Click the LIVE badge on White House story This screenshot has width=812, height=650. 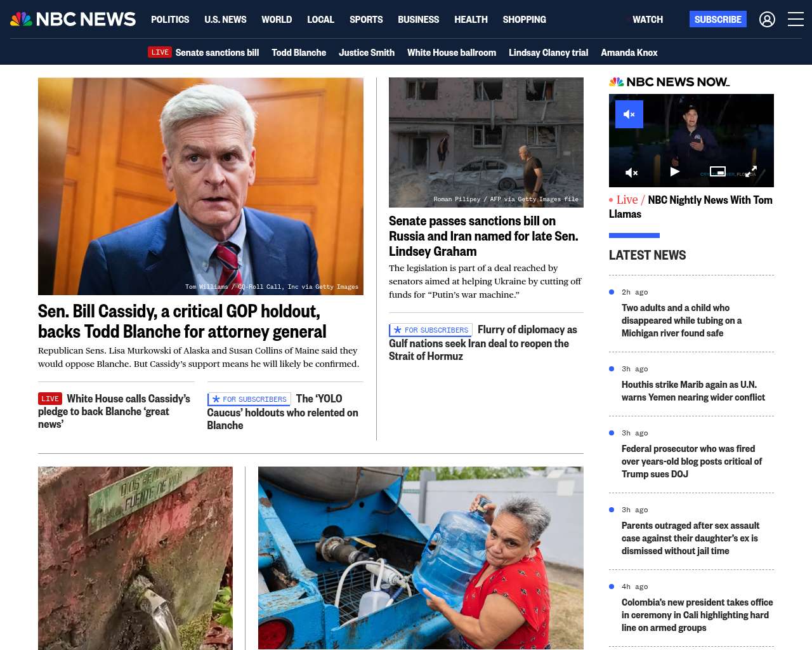[x=50, y=399]
